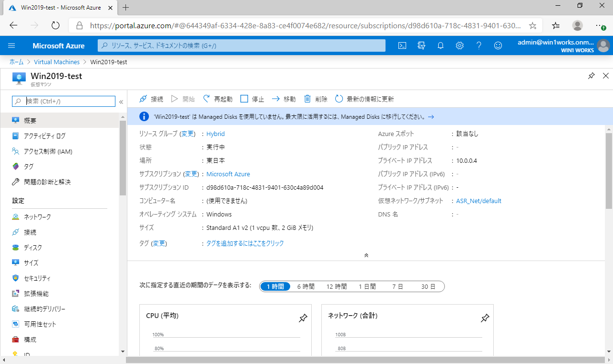
Task: Open Cloud Shell from the top bar
Action: [403, 45]
